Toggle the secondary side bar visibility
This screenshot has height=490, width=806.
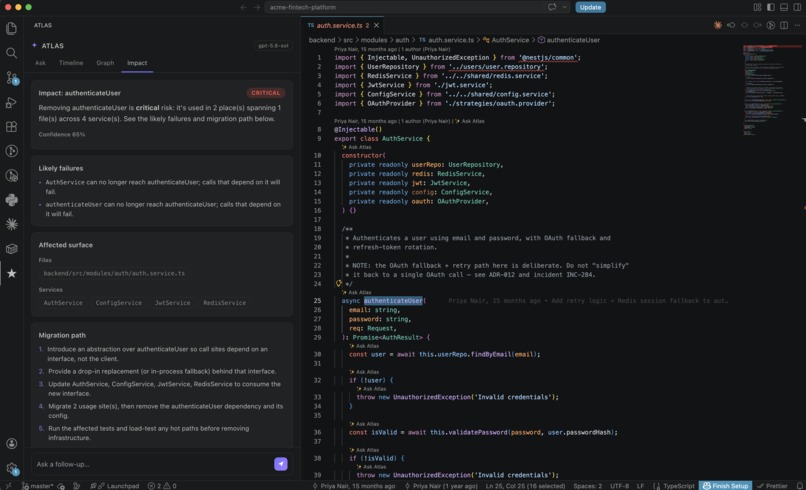[x=797, y=7]
